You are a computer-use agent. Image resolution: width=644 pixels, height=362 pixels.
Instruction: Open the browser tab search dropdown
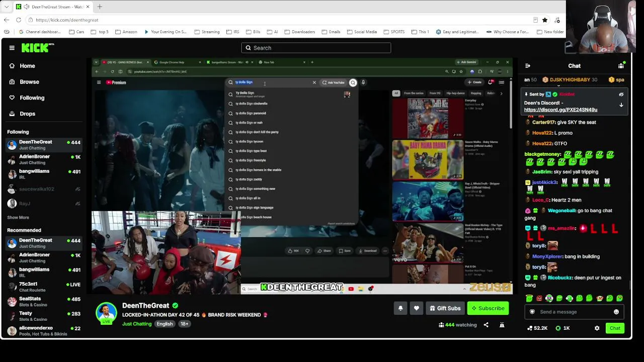[x=7, y=7]
